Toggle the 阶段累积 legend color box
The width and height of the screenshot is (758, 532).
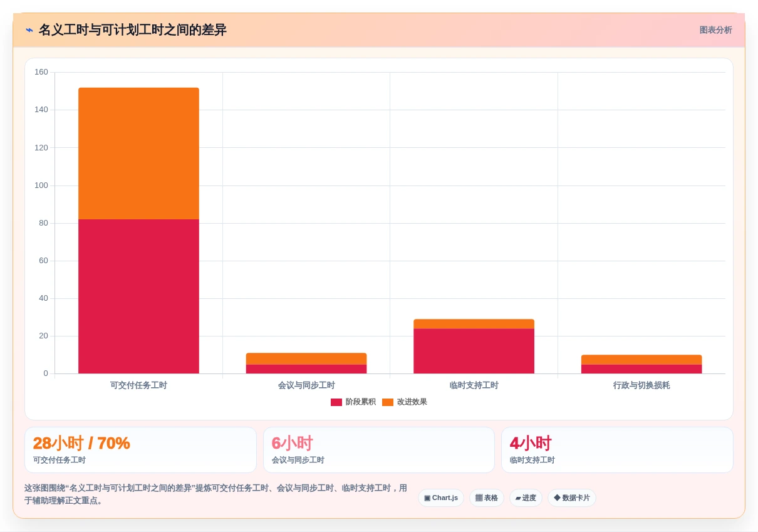pos(336,402)
